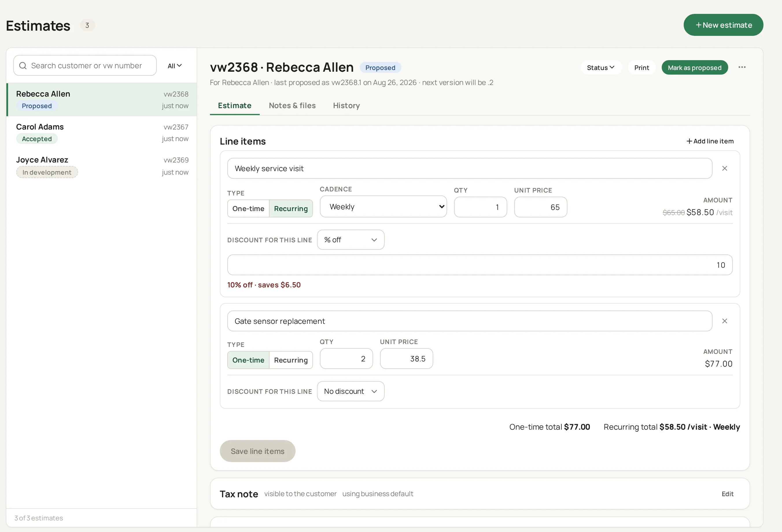The image size is (782, 532).
Task: Click the $77.00 amount for Gate sensor
Action: (718, 364)
